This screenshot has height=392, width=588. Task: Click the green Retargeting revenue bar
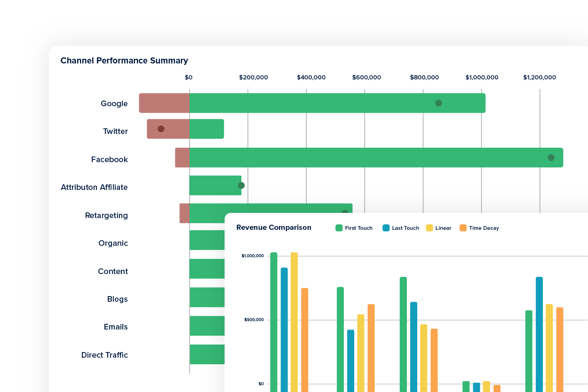coord(271,208)
